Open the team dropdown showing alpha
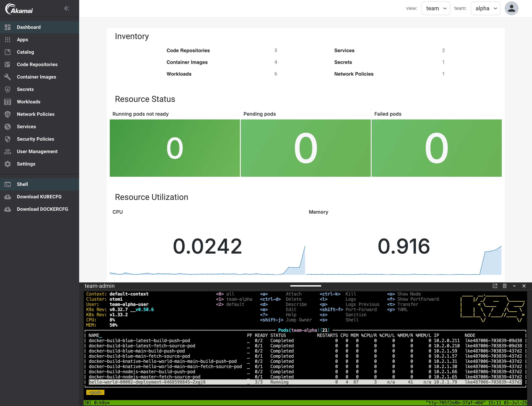 click(x=485, y=8)
